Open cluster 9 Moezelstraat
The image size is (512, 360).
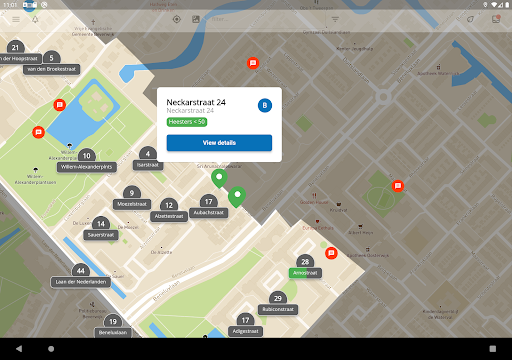[x=132, y=198]
